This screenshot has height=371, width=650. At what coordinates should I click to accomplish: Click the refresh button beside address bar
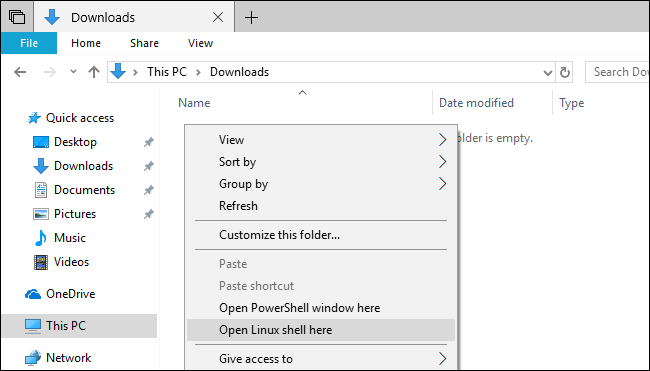click(x=564, y=72)
